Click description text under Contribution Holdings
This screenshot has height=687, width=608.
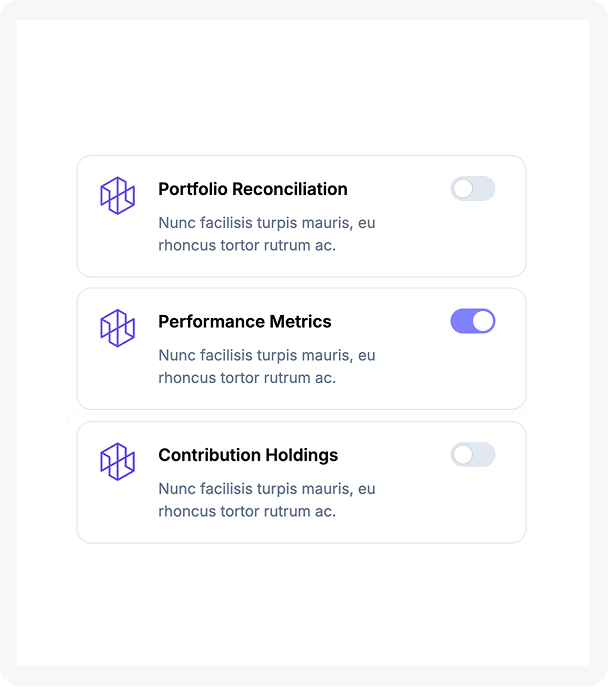pyautogui.click(x=267, y=500)
